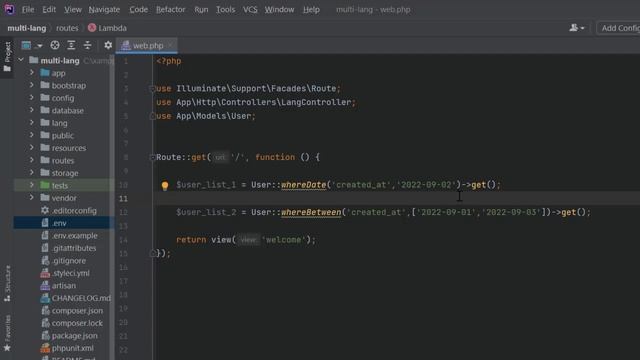Expand the vendor folder
The width and height of the screenshot is (640, 360).
coord(31,198)
